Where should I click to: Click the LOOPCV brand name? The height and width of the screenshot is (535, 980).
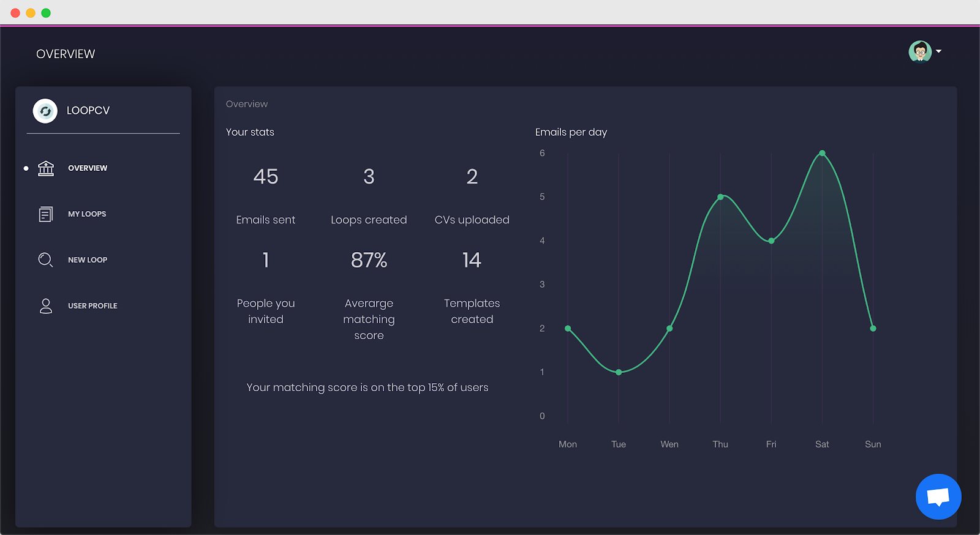[x=88, y=111]
